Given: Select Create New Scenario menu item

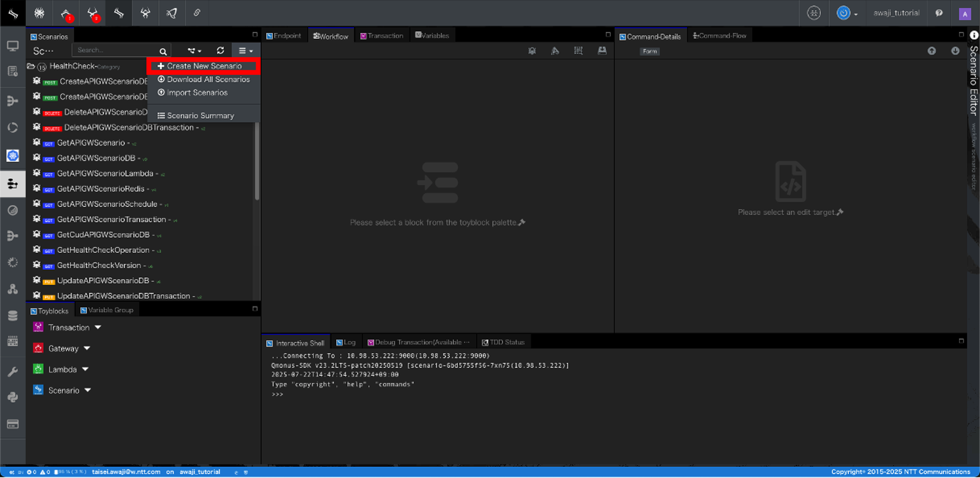Looking at the screenshot, I should (204, 66).
